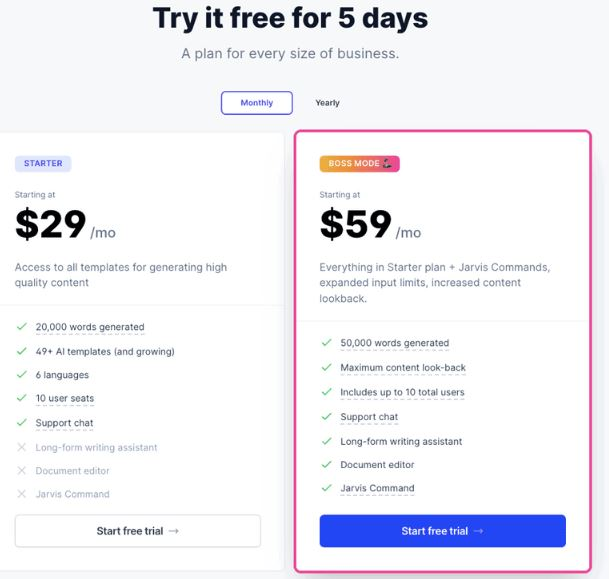Screen dimensions: 609x579
Task: Click checkmark next to 20,000 words generated
Action: 22,327
